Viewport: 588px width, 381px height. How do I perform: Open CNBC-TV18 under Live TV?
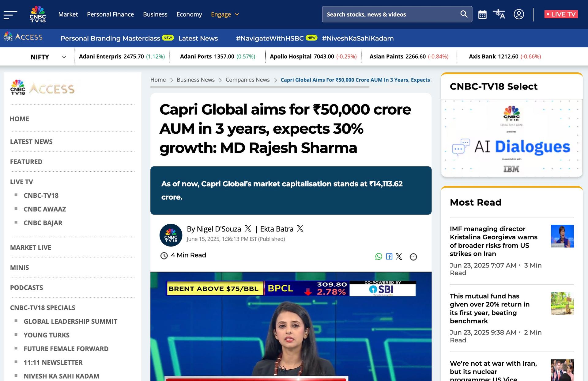tap(41, 196)
